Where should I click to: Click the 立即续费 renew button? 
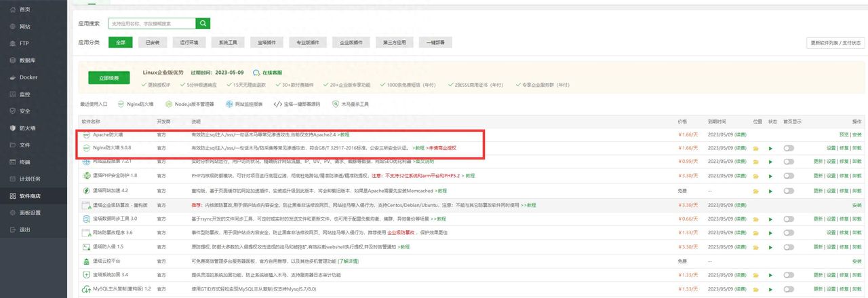[108, 78]
